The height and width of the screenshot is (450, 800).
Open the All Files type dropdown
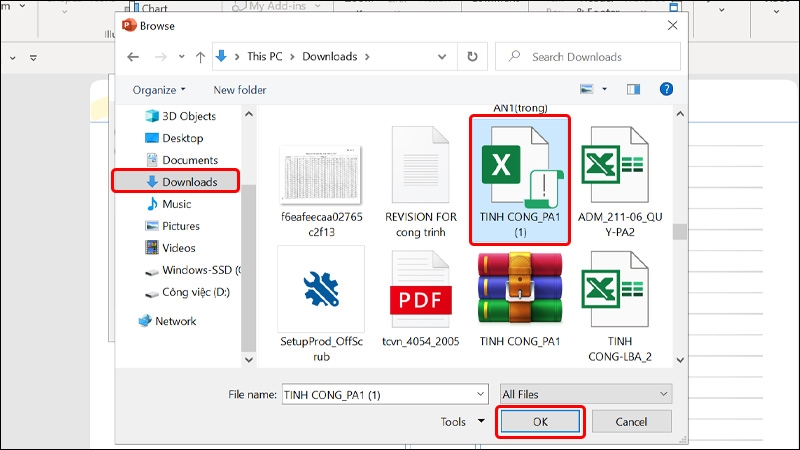pos(586,394)
